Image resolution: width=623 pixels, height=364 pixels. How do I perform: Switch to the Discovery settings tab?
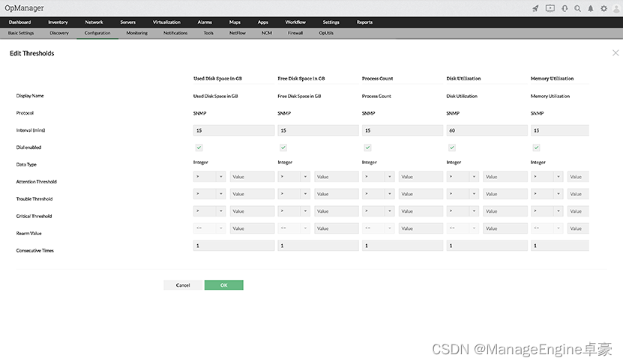pos(59,33)
